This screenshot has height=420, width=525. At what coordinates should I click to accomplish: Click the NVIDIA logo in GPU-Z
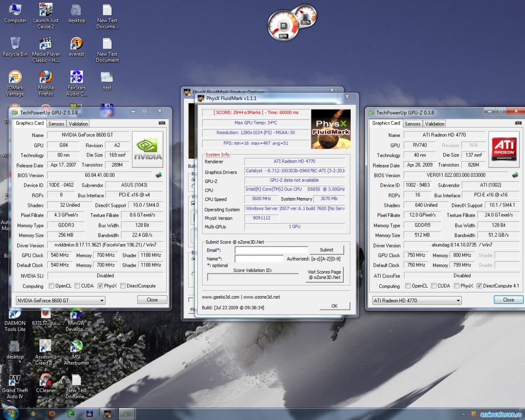coord(148,149)
